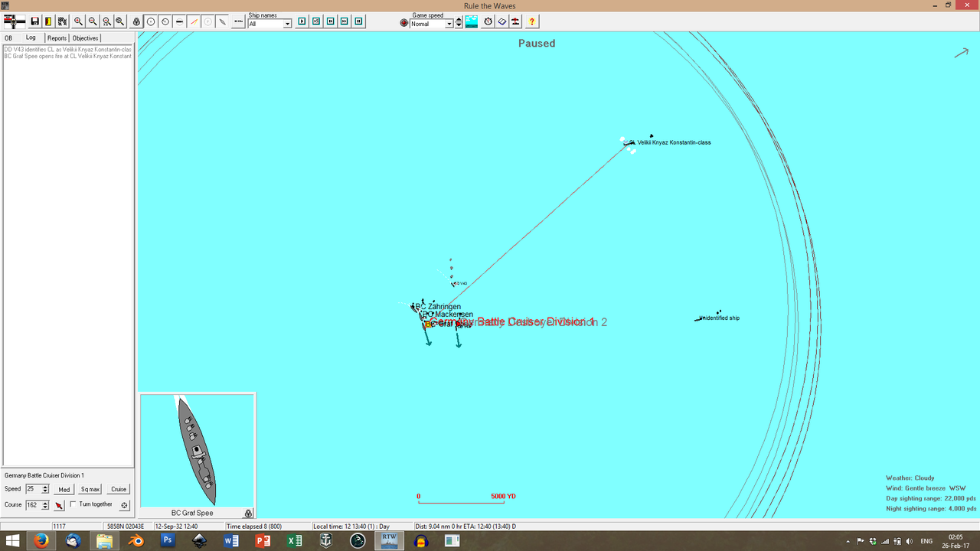Click the Sq max speed button
The height and width of the screenshot is (551, 980).
click(x=90, y=489)
